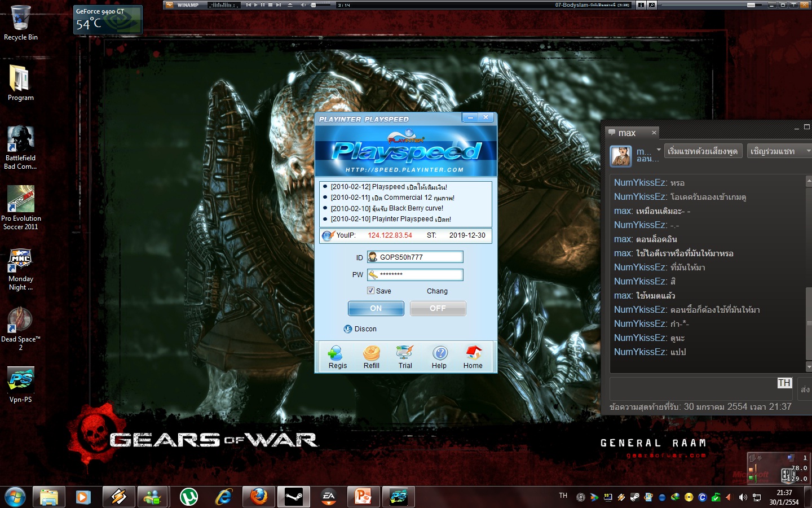Open the Recycle Bin desktop icon
This screenshot has height=508, width=812.
click(x=21, y=23)
